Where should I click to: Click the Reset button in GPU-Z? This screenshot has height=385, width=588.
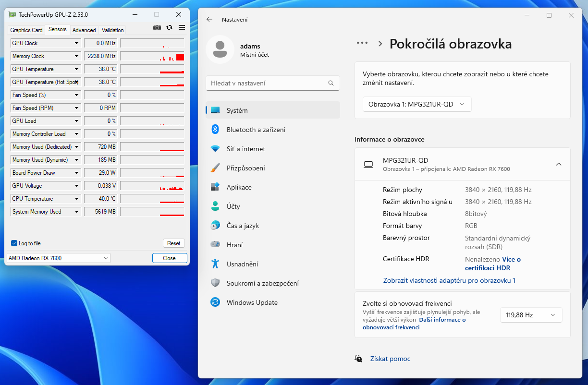[x=174, y=243]
